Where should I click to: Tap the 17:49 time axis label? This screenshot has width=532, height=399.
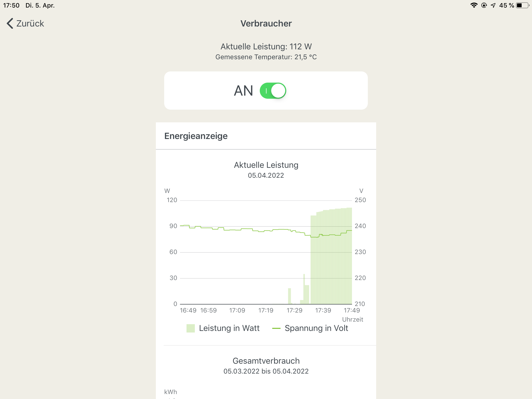[x=352, y=310]
